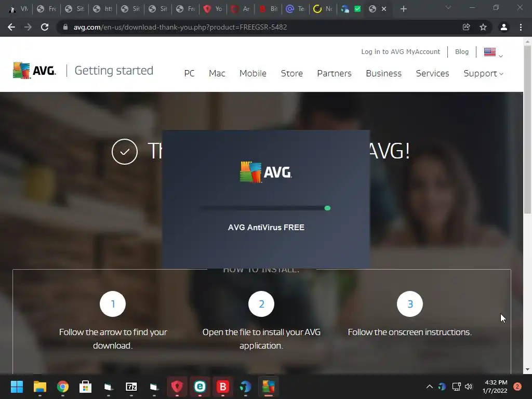532x399 pixels.
Task: Switch to the 'Bit' Bitdefender tab
Action: tap(269, 9)
